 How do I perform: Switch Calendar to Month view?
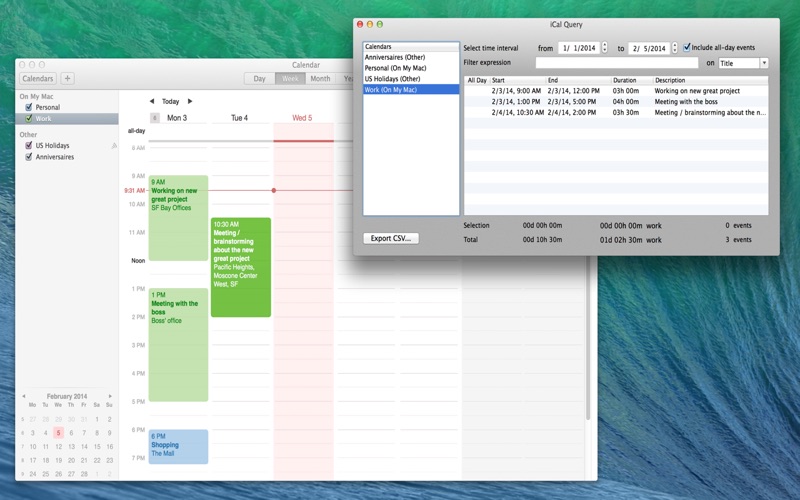pos(320,79)
